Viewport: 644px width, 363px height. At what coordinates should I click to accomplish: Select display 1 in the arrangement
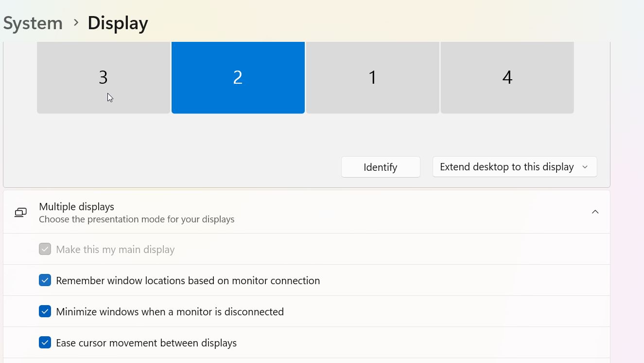click(x=372, y=77)
